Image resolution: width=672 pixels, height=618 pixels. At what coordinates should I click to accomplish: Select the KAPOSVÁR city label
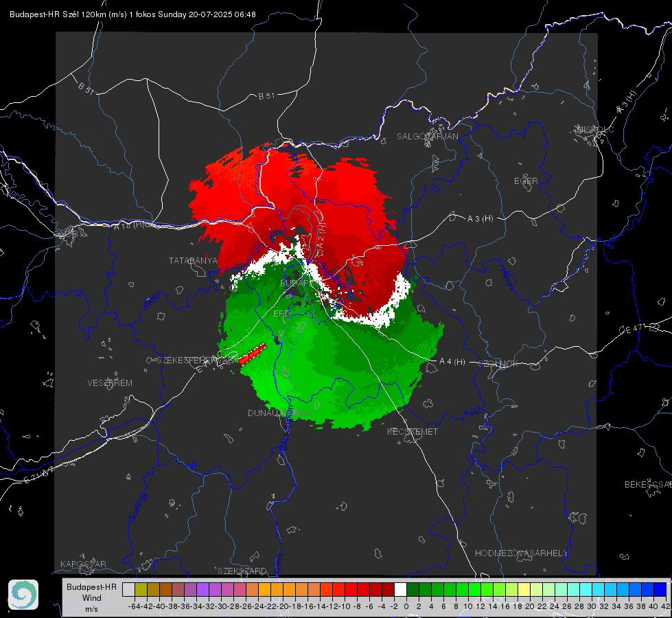[x=83, y=564]
